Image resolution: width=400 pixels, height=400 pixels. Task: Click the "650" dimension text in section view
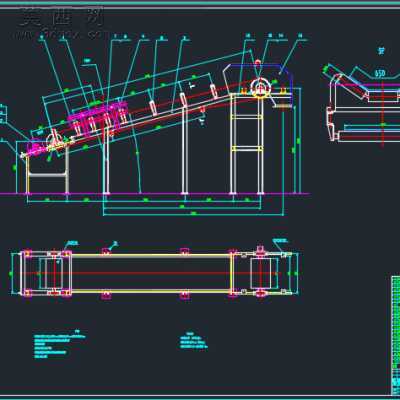point(380,73)
